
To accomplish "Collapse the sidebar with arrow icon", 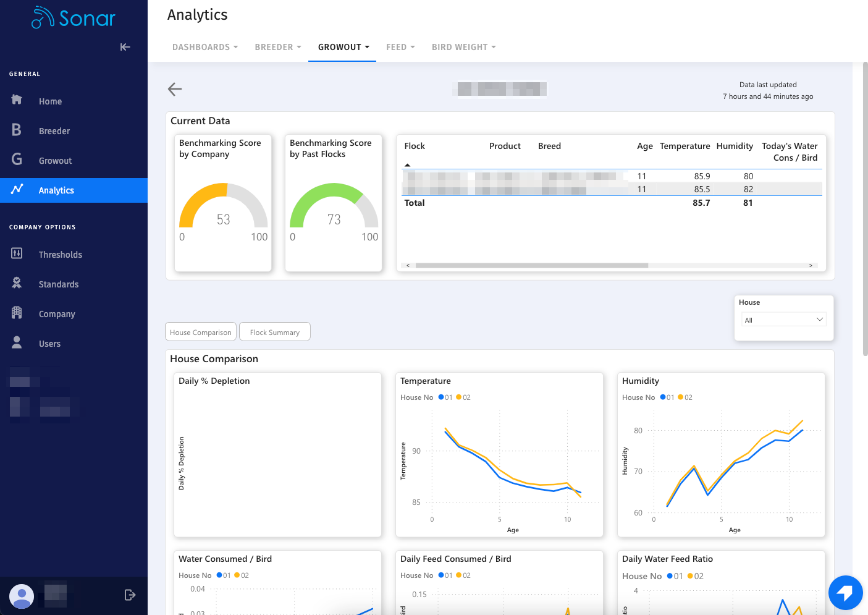I will tap(125, 47).
